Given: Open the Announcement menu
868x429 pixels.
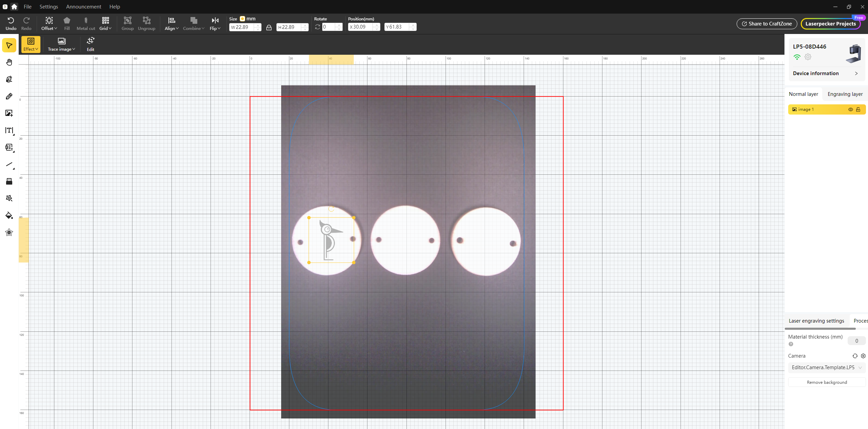Looking at the screenshot, I should pos(84,6).
